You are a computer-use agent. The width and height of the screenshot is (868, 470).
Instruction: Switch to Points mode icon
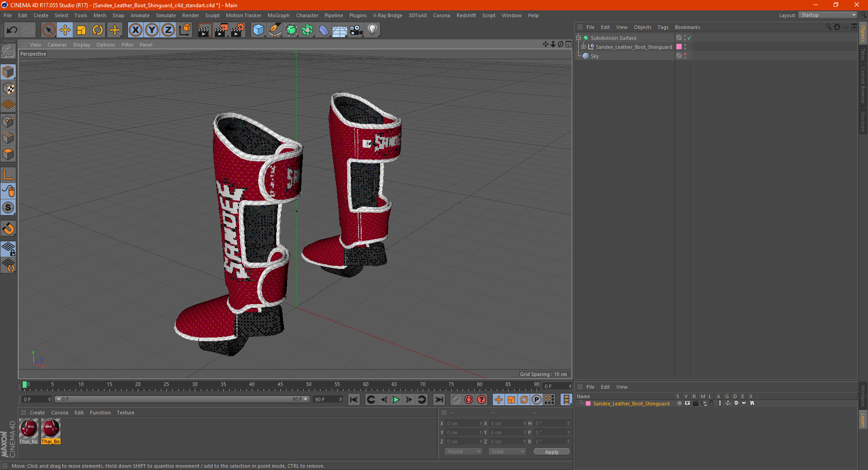8,122
